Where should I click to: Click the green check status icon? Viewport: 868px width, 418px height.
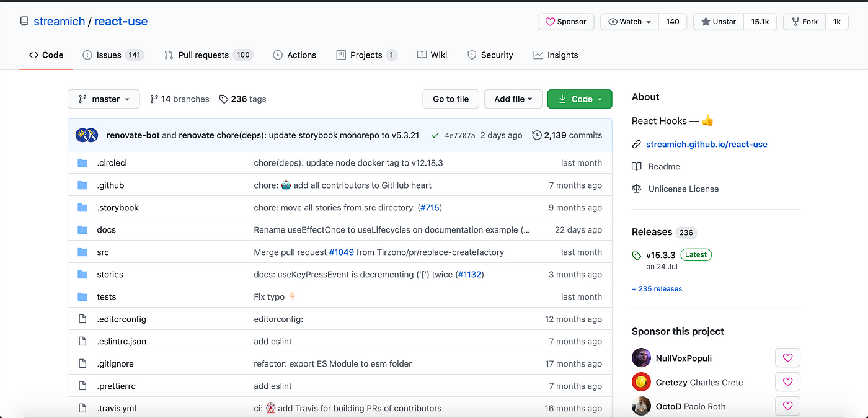pyautogui.click(x=435, y=135)
